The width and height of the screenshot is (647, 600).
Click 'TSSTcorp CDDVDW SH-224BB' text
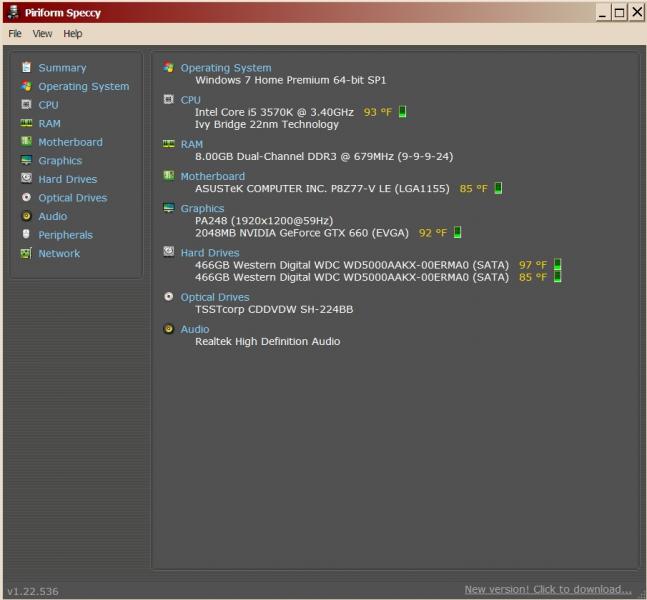click(x=274, y=309)
